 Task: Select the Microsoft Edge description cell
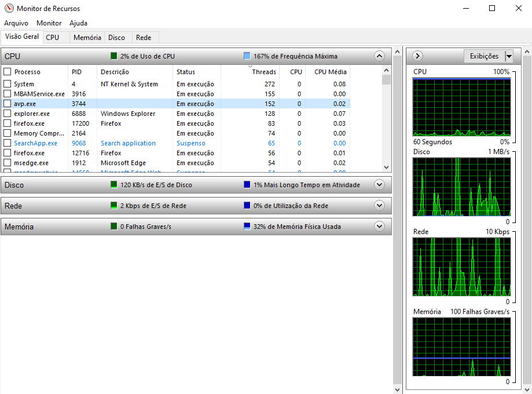pyautogui.click(x=123, y=163)
